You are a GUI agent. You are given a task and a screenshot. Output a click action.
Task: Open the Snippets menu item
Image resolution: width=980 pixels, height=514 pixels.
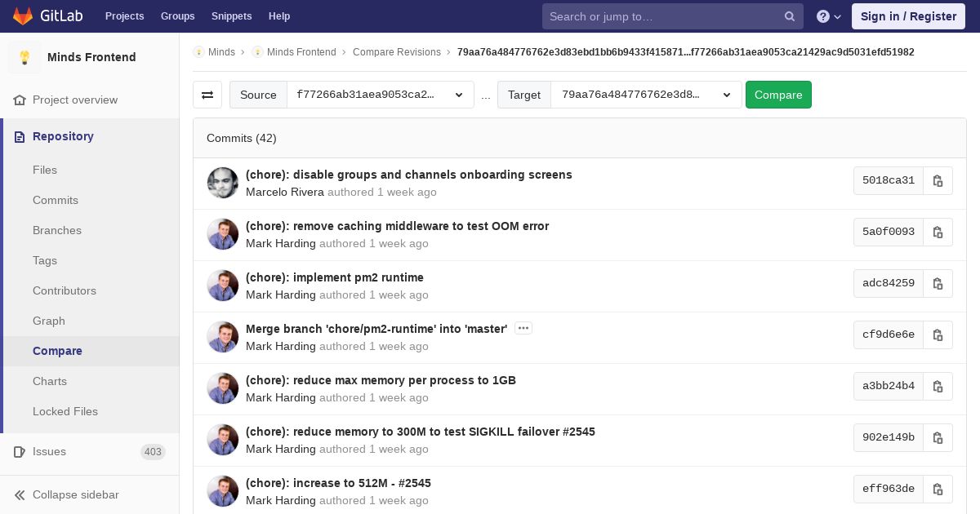[x=232, y=16]
